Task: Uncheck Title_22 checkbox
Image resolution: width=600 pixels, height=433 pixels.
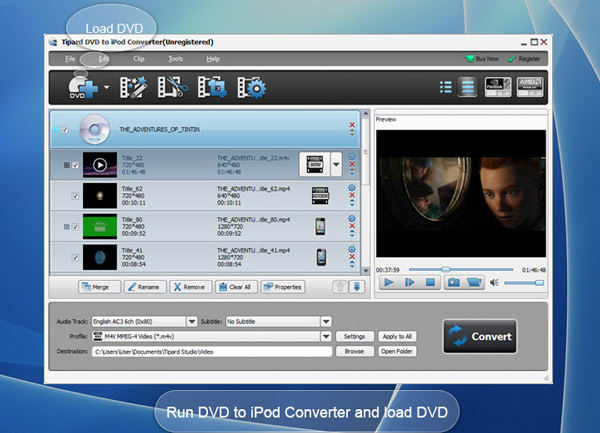Action: tap(75, 165)
